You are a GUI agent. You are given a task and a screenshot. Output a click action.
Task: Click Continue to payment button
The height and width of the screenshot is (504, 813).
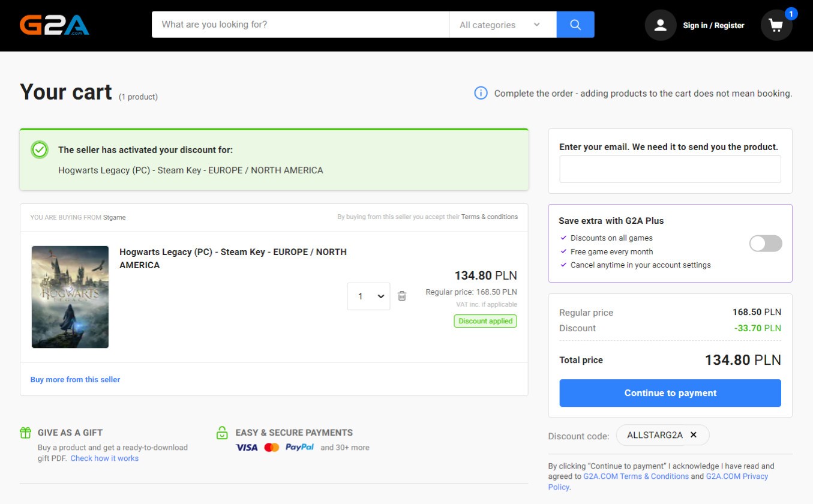click(x=670, y=393)
